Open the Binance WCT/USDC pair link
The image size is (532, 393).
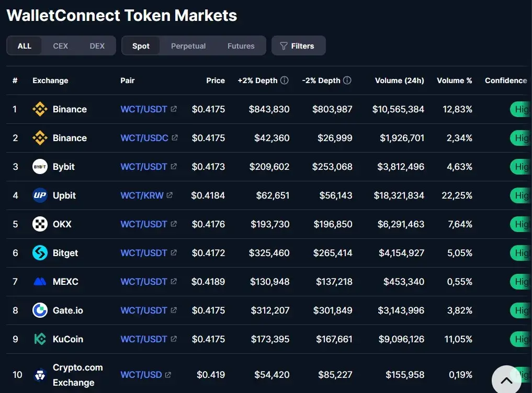click(144, 138)
